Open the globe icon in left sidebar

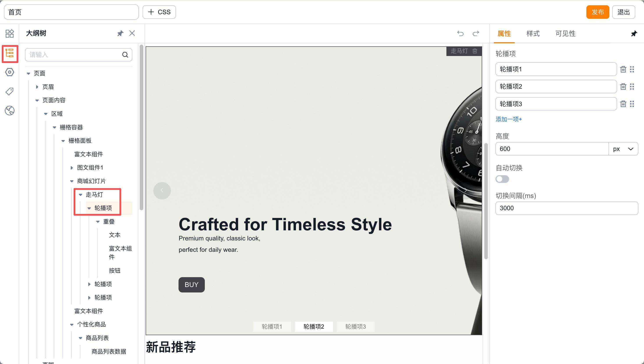point(9,110)
